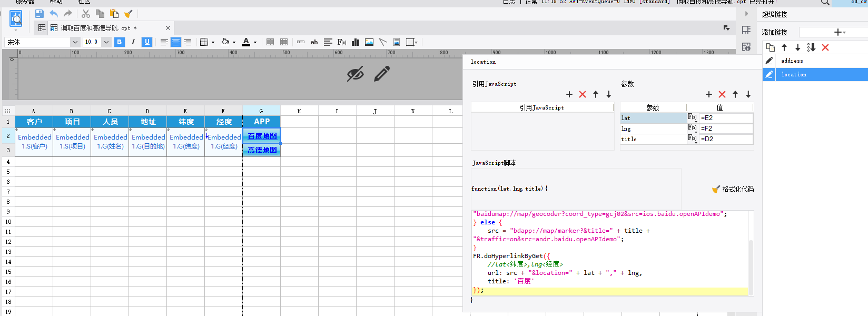Toggle bold formatting
The image size is (868, 316).
(x=120, y=42)
